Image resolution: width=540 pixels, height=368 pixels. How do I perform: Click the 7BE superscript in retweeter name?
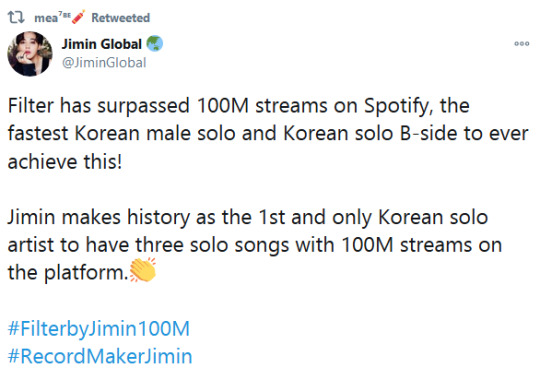point(65,15)
